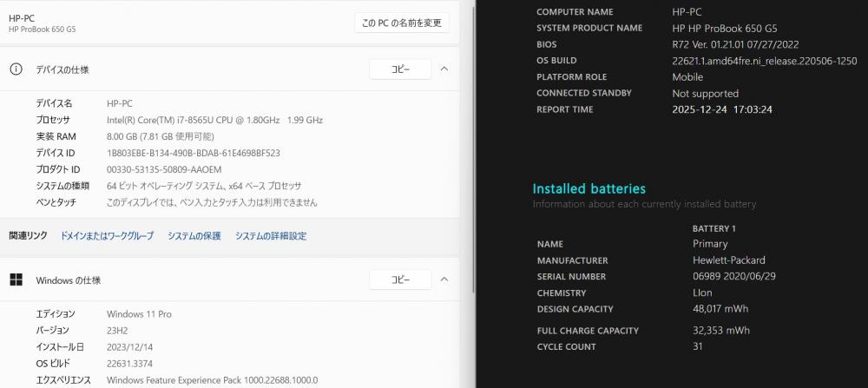Select the product ID 00330-53135-50809-AAOEM

[164, 169]
